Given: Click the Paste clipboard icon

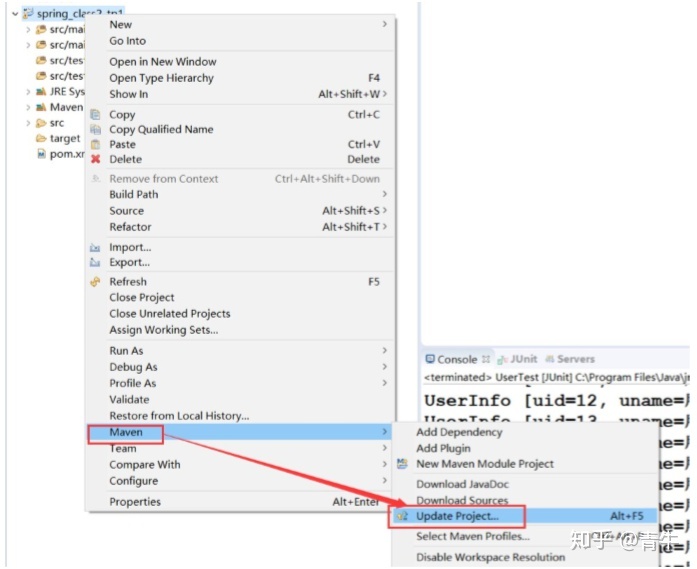Looking at the screenshot, I should coord(95,144).
